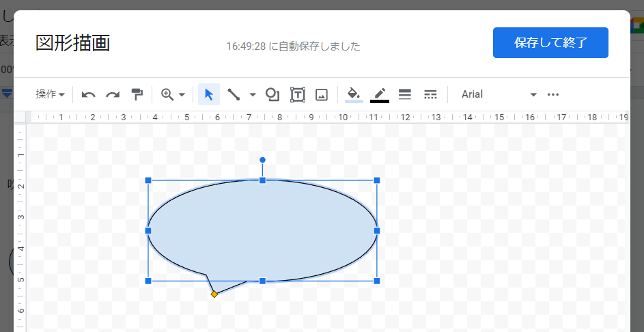The height and width of the screenshot is (332, 644).
Task: Open the Border color pencil
Action: pos(380,94)
